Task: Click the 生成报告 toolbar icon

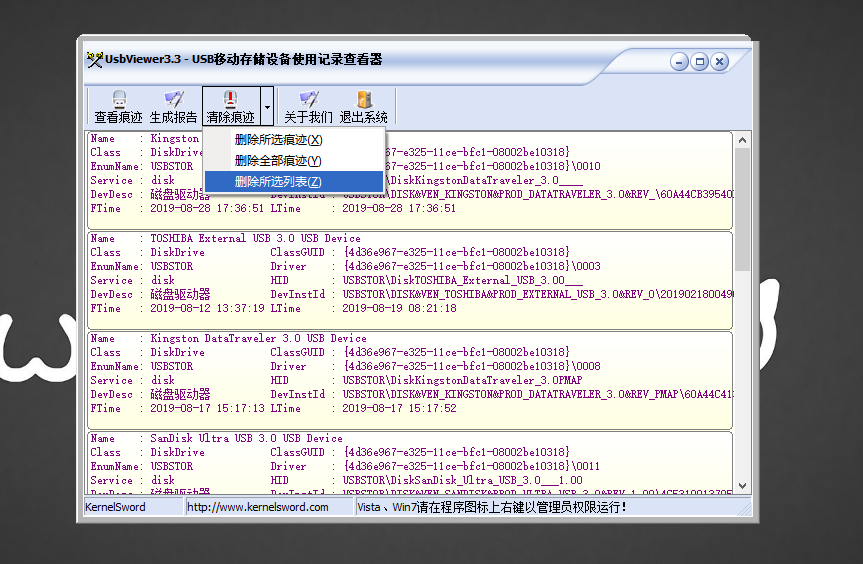Action: (x=173, y=107)
